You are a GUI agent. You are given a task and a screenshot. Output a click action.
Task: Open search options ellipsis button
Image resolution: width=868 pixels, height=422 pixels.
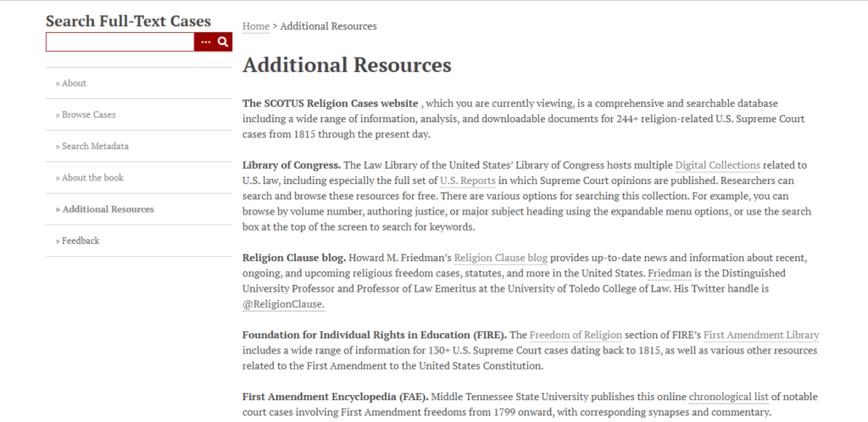[206, 42]
